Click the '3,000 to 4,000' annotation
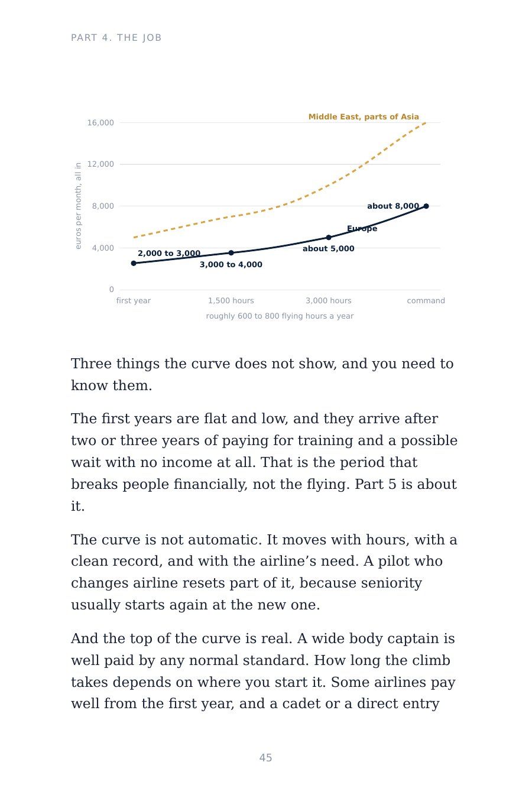The width and height of the screenshot is (532, 798). coord(231,265)
